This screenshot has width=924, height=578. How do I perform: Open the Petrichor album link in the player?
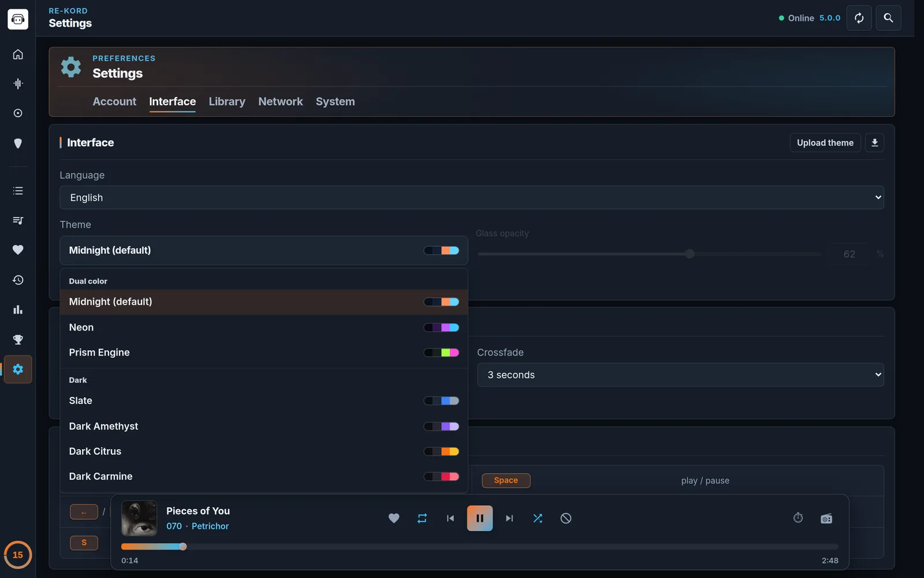click(x=210, y=527)
